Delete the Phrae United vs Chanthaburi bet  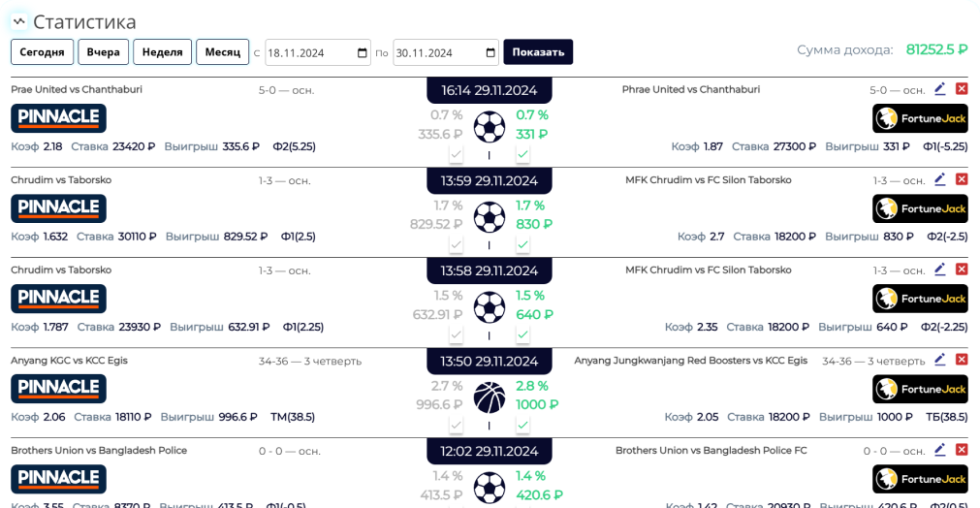pos(962,89)
